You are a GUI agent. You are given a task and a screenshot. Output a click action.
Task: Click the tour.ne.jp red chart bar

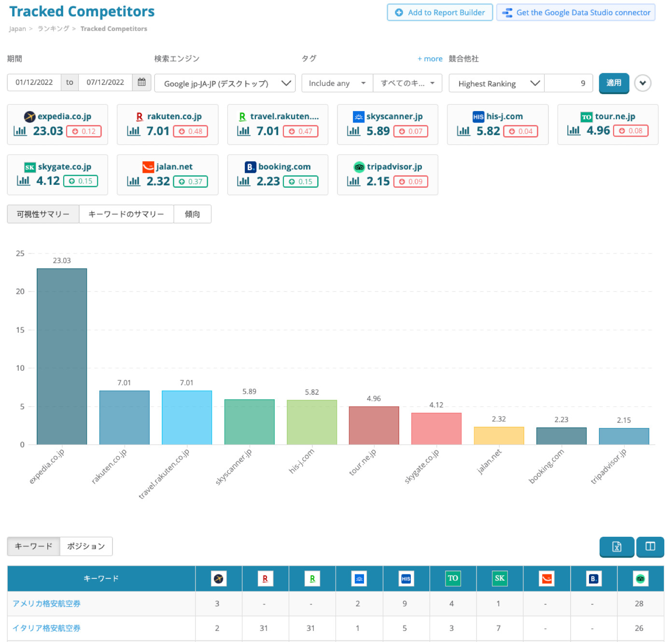point(374,425)
